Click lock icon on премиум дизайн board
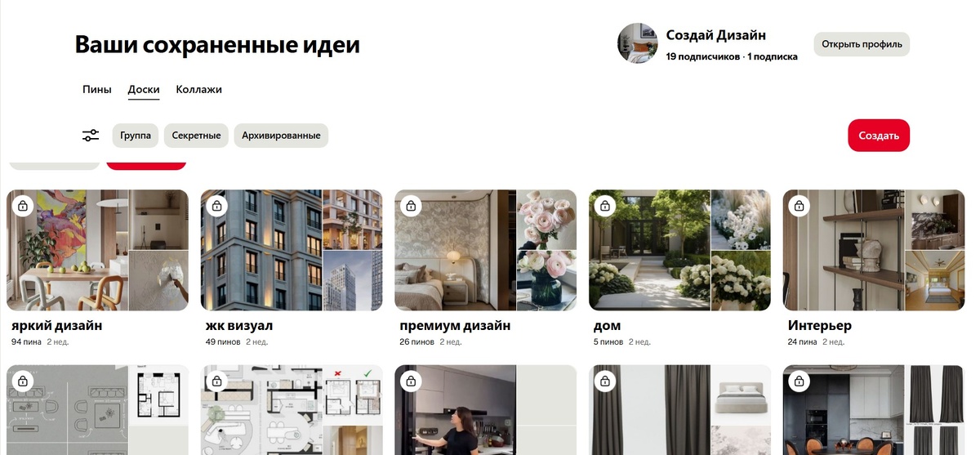The height and width of the screenshot is (455, 980). (411, 206)
